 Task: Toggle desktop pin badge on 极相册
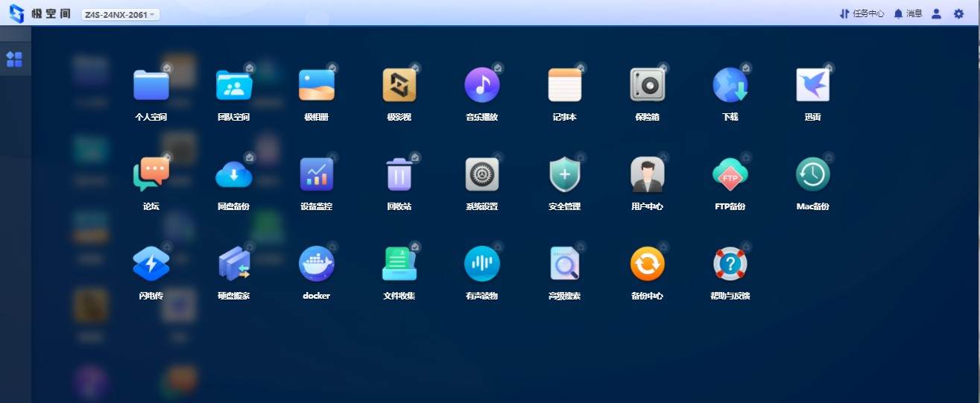click(x=332, y=68)
